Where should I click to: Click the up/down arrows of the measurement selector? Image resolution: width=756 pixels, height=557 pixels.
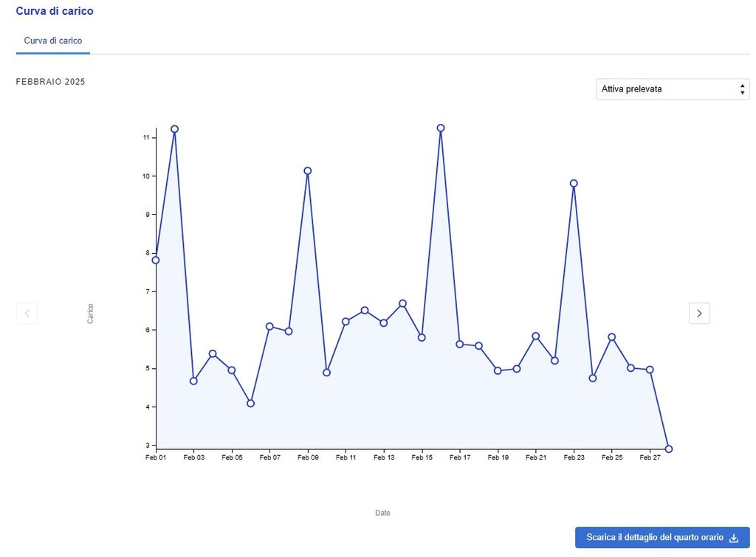741,89
